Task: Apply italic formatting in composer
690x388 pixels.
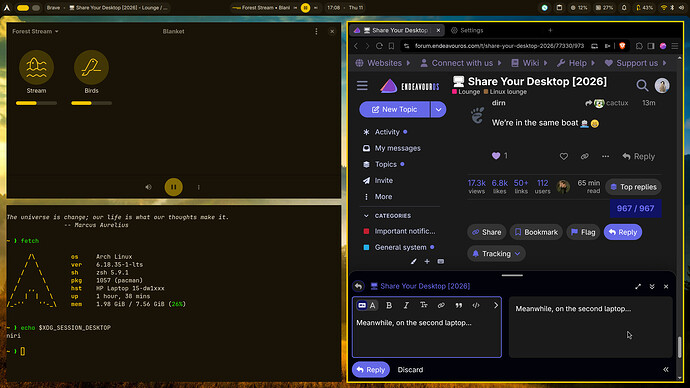Action: (406, 305)
